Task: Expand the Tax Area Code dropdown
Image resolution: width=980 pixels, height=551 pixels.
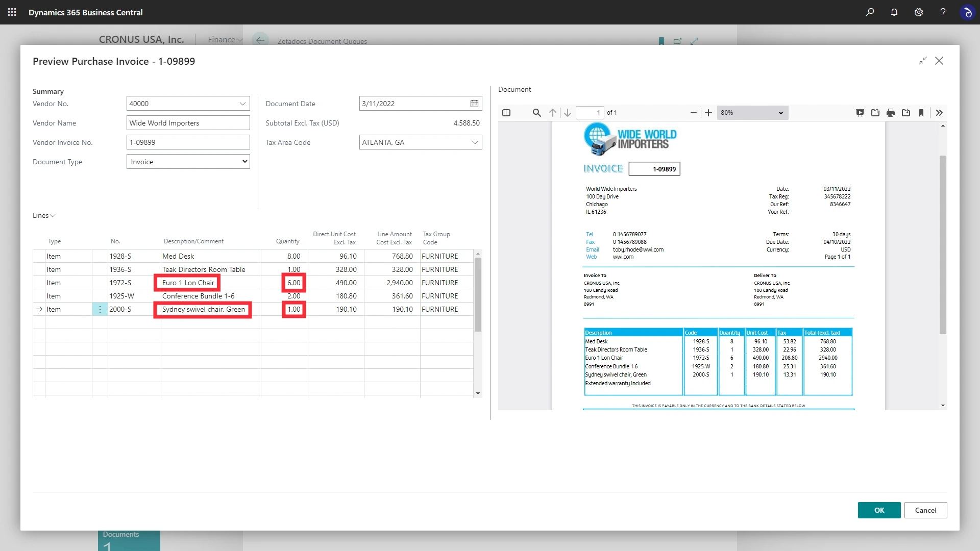Action: click(x=475, y=142)
